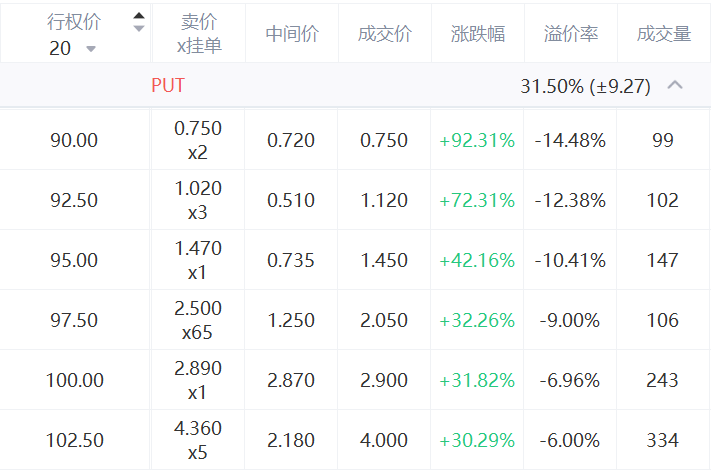Click volume 243 in the 100.00 row
The width and height of the screenshot is (711, 474).
(662, 380)
